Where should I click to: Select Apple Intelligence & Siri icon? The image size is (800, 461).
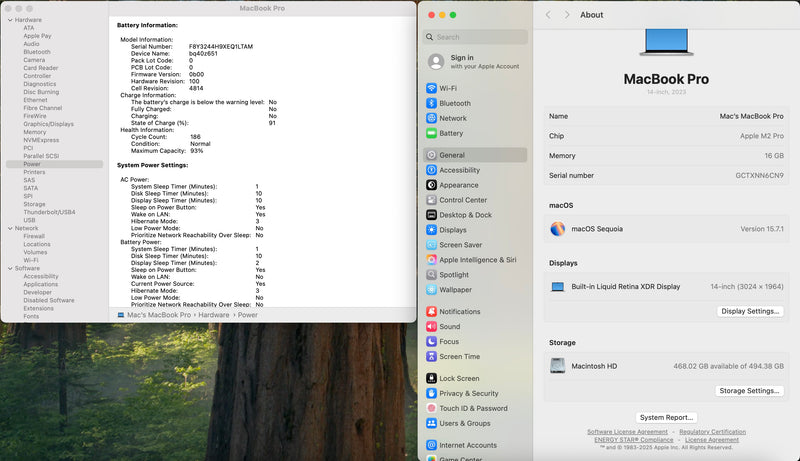431,259
